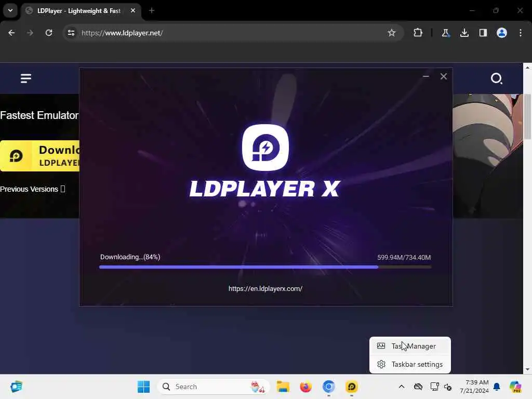Switch to LDPlayer installer taskbar icon
Screen dimensions: 532x399
[x=352, y=387]
